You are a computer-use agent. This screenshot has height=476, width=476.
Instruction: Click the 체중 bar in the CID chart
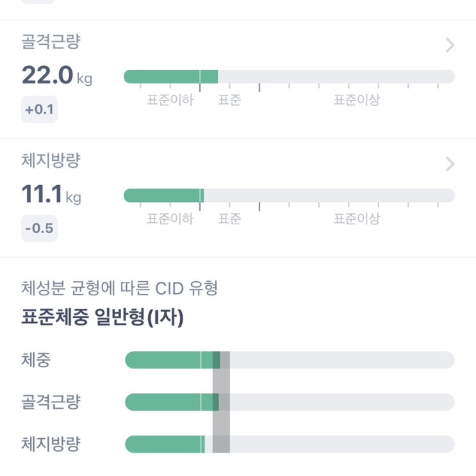288,360
